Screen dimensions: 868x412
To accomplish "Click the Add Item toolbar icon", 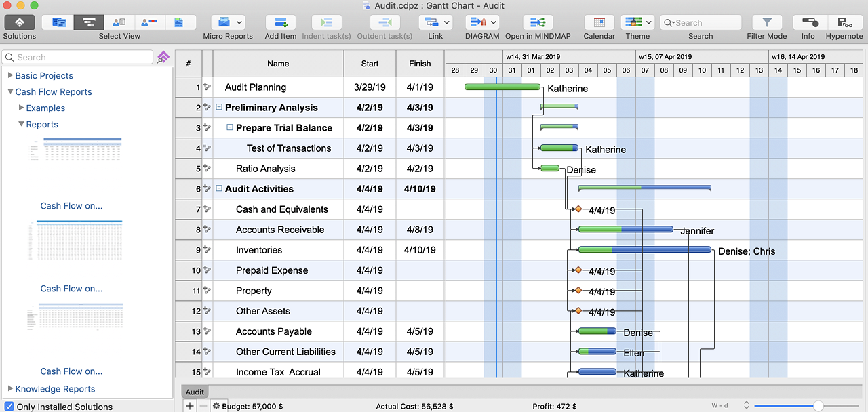I will tap(280, 22).
